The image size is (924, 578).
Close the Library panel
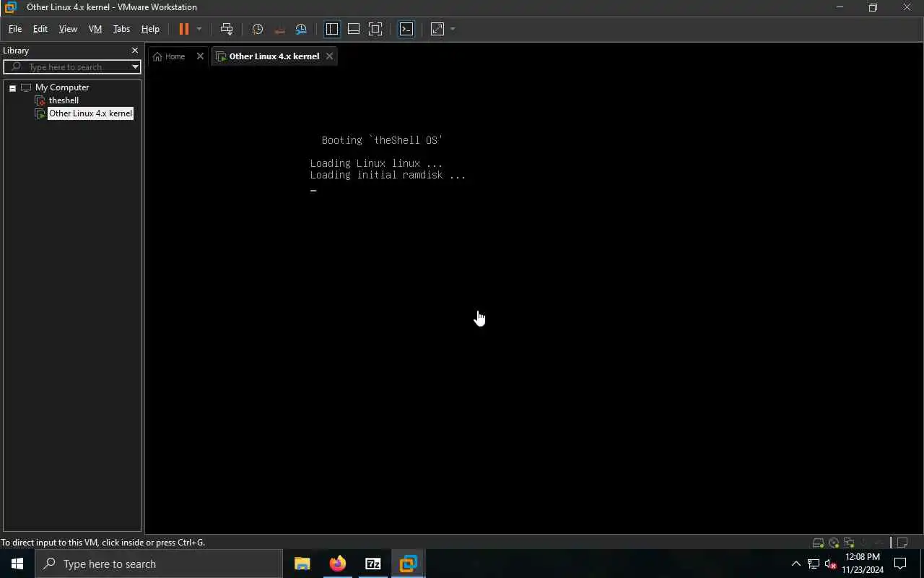(x=134, y=51)
